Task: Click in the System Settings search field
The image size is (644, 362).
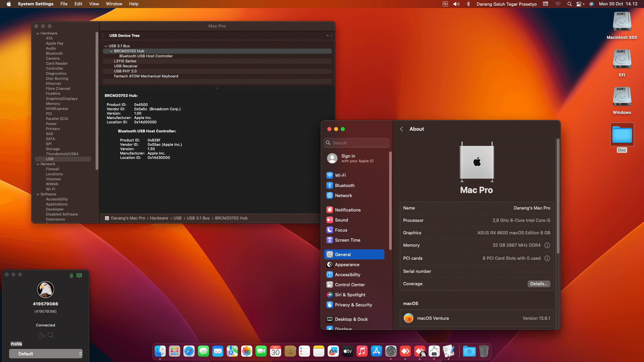Action: pyautogui.click(x=357, y=143)
